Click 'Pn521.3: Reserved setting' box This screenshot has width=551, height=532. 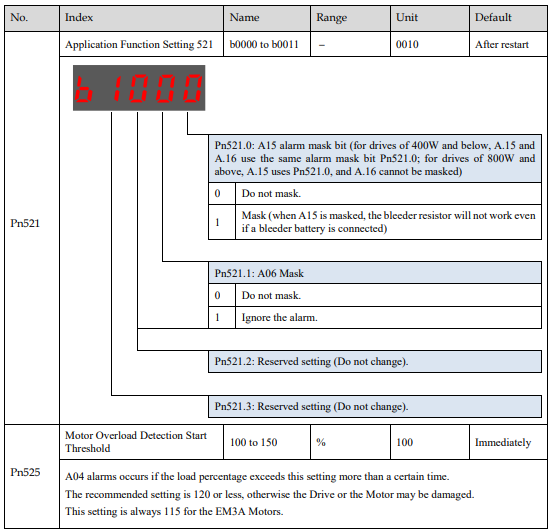[x=375, y=407]
